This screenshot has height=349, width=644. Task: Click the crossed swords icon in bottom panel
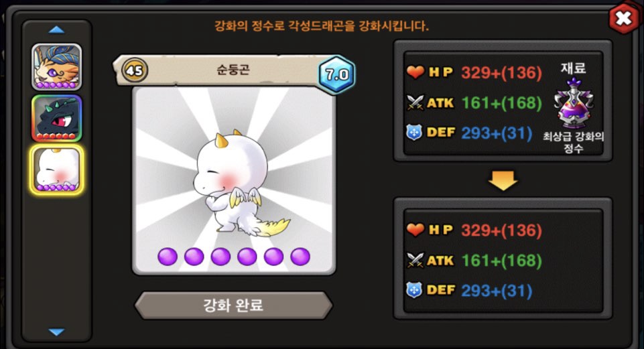[x=415, y=261]
